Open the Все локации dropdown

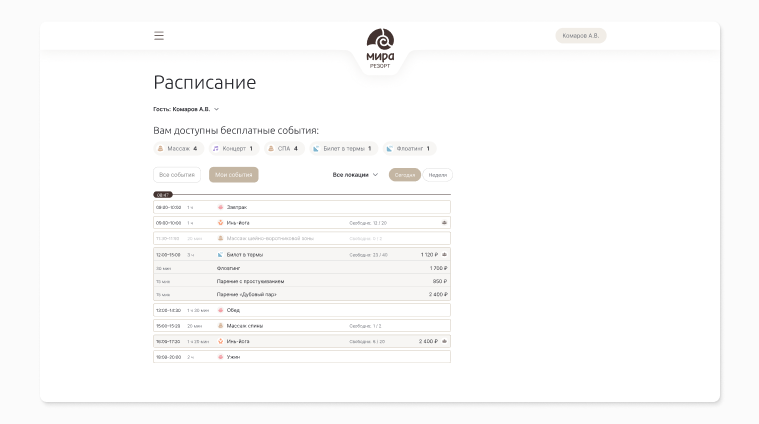355,175
